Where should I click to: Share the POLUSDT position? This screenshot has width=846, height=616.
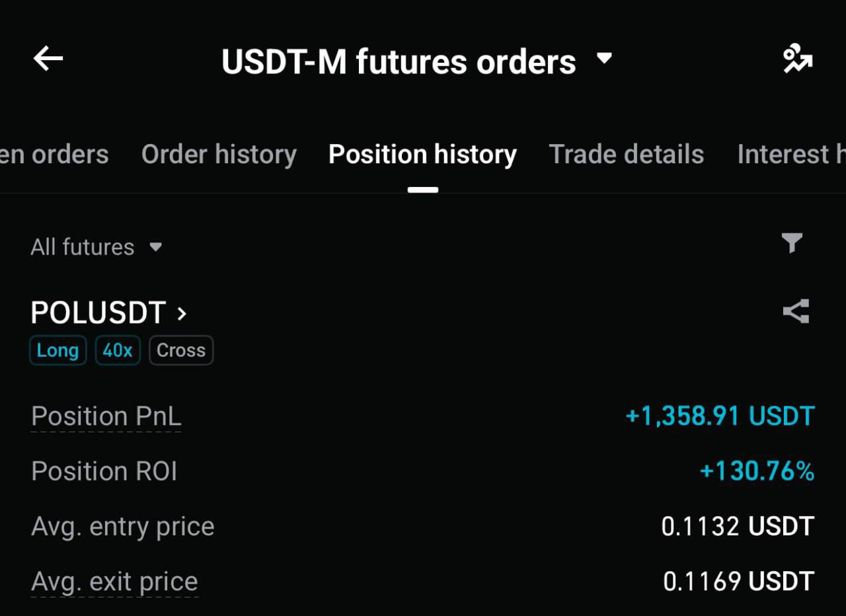click(796, 311)
